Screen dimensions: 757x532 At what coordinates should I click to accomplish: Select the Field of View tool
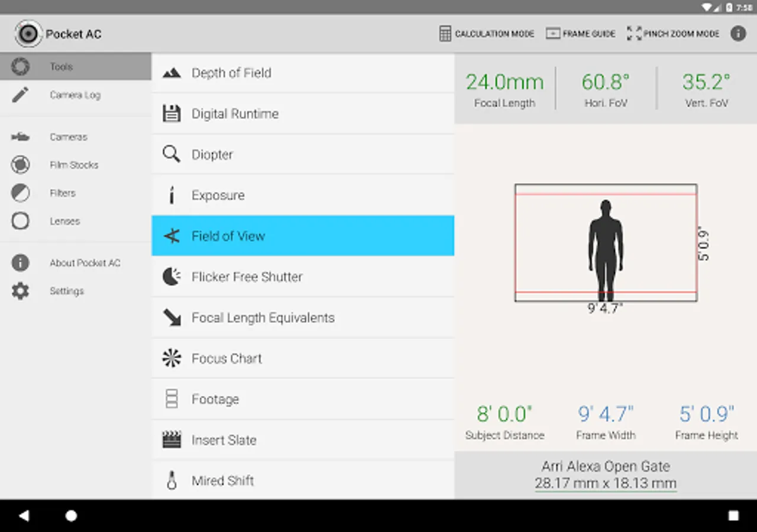303,236
